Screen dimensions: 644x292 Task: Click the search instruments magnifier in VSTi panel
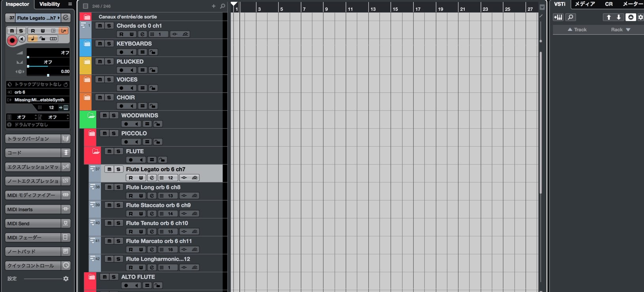[571, 17]
